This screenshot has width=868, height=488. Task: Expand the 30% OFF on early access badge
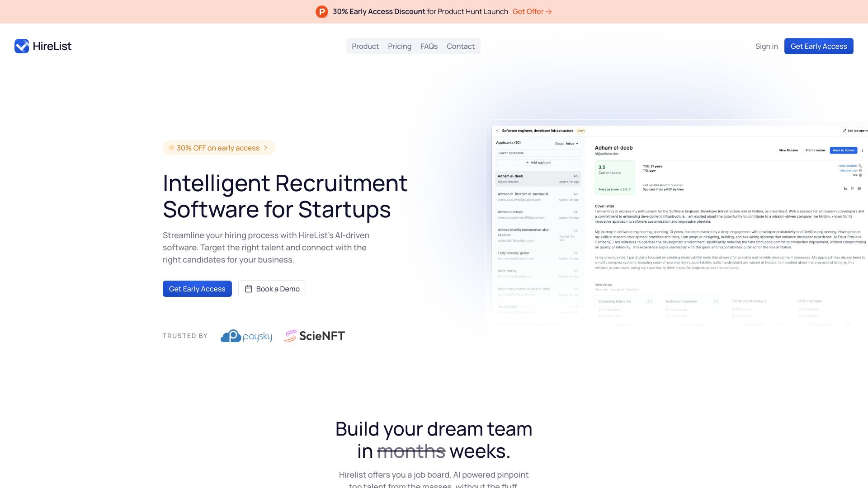(x=218, y=148)
